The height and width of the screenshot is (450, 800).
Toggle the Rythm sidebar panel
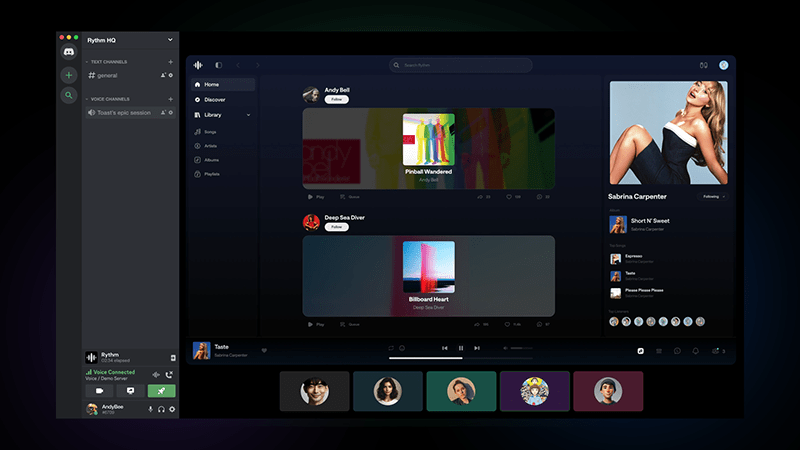click(218, 65)
